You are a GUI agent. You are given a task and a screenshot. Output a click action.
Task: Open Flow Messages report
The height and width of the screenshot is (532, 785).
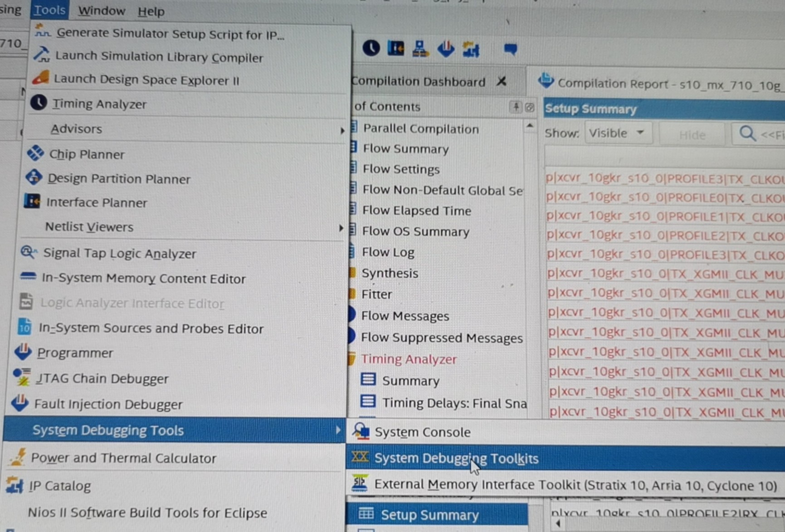(405, 316)
